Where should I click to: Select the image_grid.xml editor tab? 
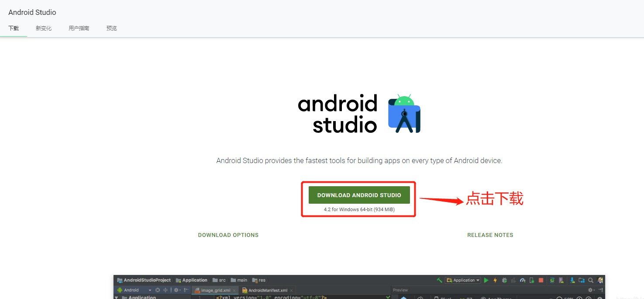[216, 290]
